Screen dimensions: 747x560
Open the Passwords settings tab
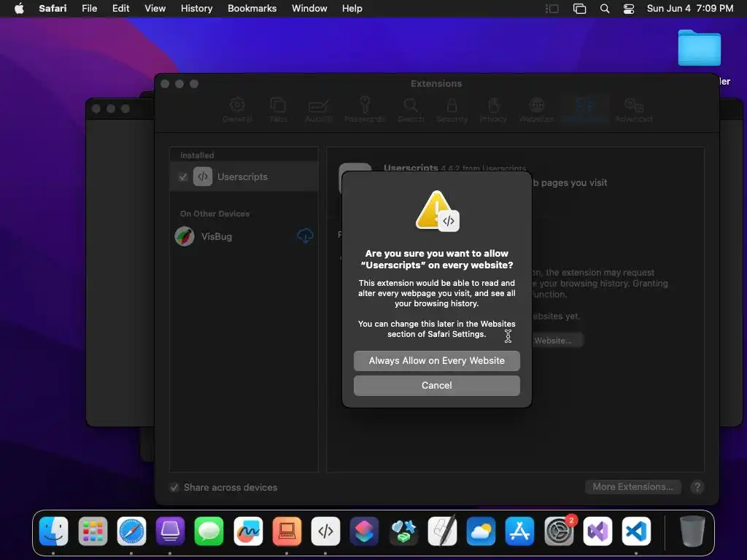point(365,110)
